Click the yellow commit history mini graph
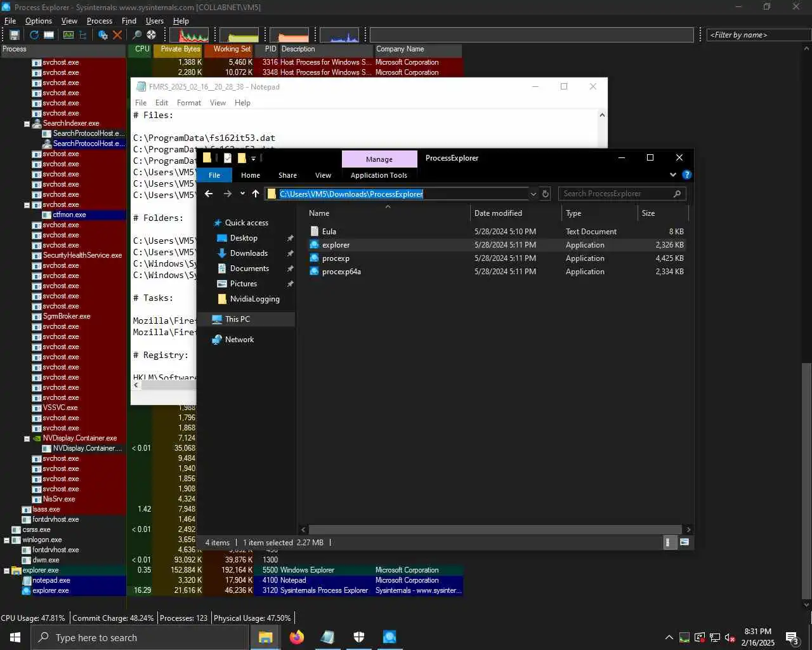The width and height of the screenshot is (812, 650). [239, 35]
